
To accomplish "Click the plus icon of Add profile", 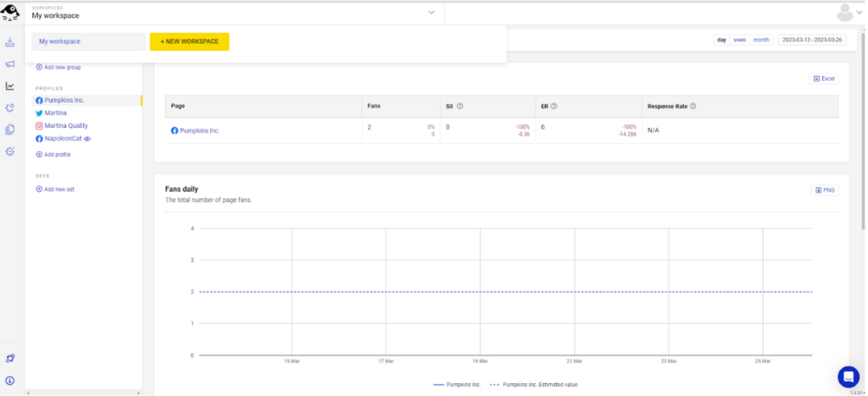I will 39,154.
